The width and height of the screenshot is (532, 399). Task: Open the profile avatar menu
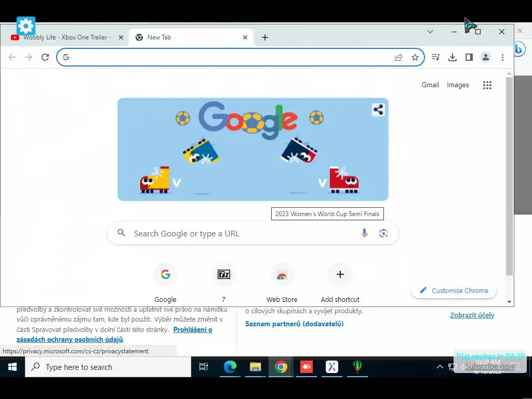click(x=486, y=57)
